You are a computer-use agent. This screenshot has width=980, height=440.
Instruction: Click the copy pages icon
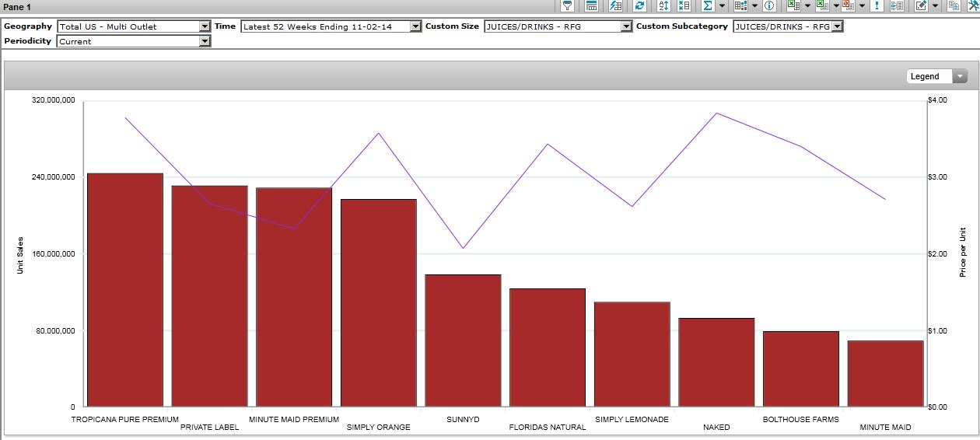[953, 5]
